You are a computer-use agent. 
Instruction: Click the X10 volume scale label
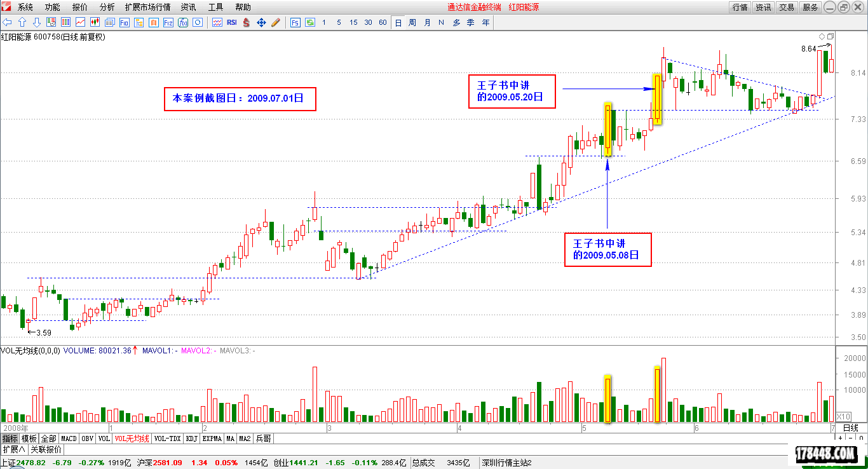coord(843,416)
